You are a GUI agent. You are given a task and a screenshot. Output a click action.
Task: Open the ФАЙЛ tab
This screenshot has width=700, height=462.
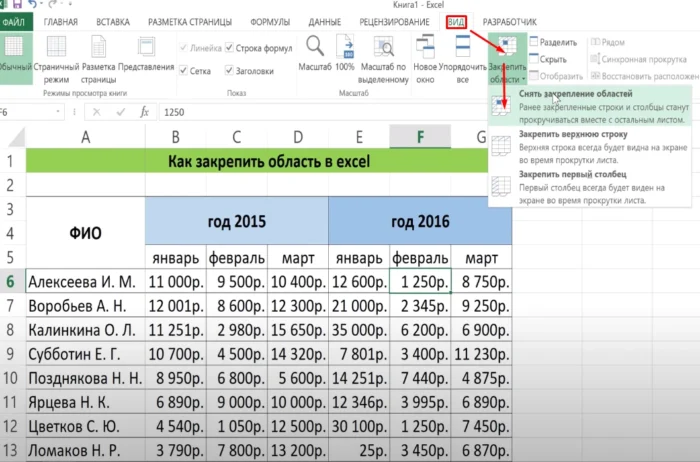tap(15, 20)
